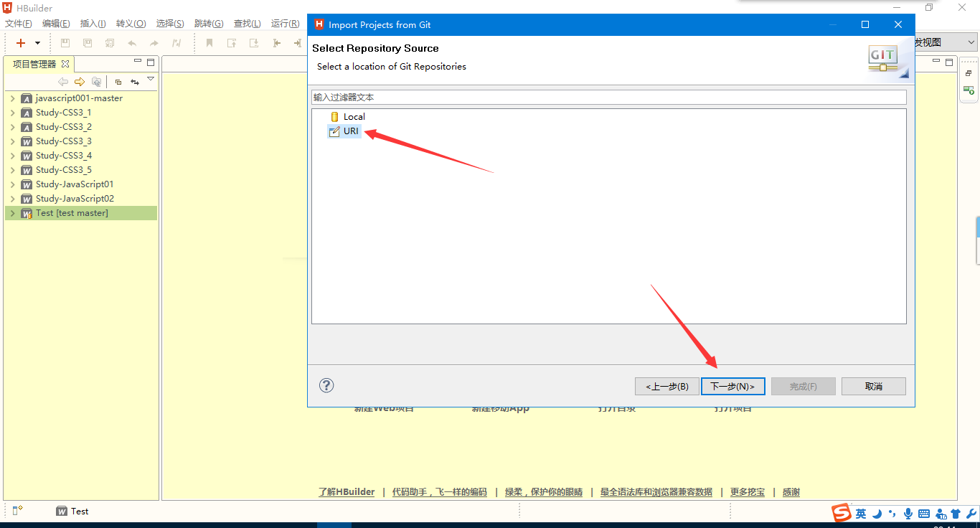
Task: Open the 更多挖宝 link
Action: (748, 492)
